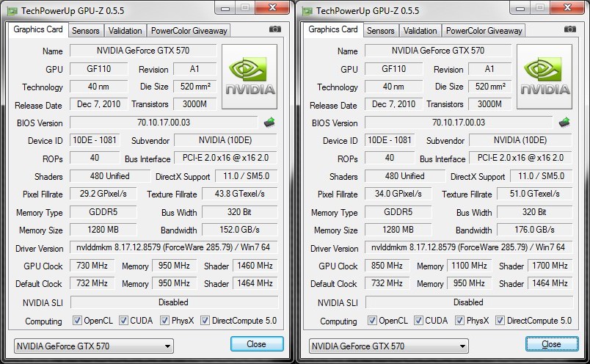Click GPU-Z title bar icon in left window
Screen dimensions: 590x364
(15, 9)
